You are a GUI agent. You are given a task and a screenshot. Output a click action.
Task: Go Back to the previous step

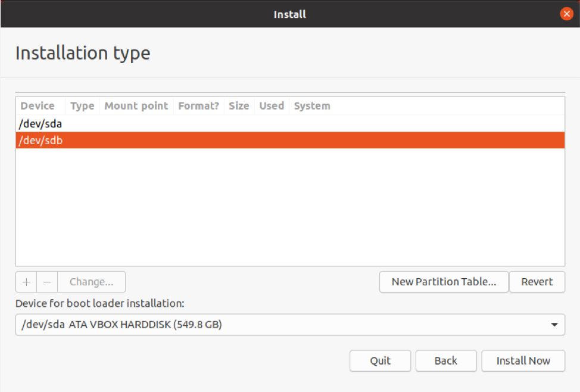pos(445,360)
